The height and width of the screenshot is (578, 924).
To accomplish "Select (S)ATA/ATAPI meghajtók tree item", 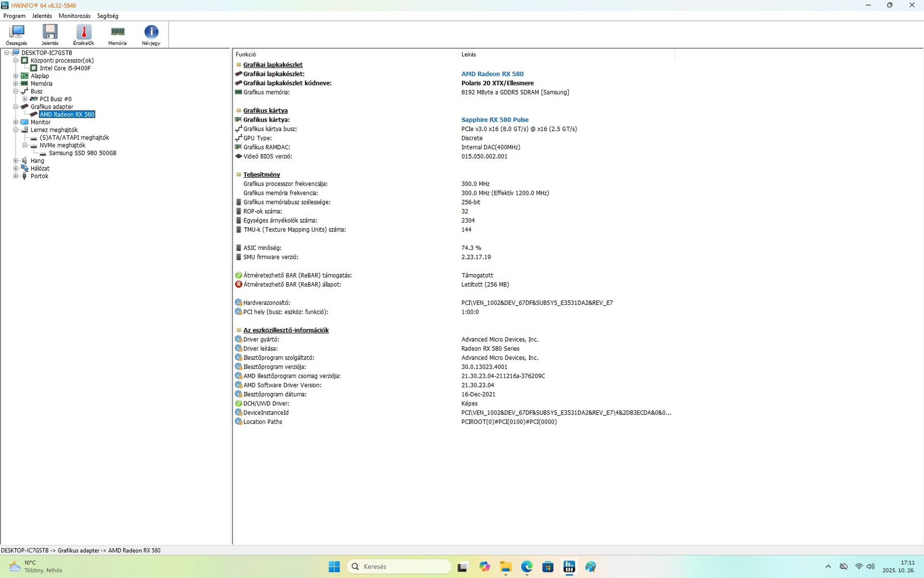I will click(74, 138).
